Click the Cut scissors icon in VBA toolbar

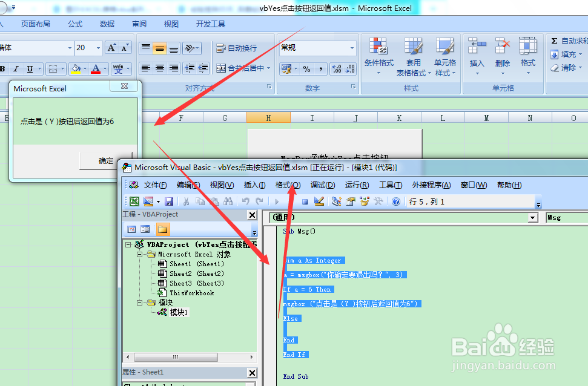coord(186,201)
